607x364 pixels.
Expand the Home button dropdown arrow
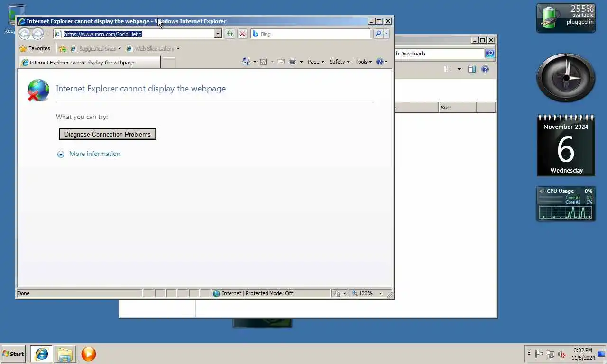255,62
